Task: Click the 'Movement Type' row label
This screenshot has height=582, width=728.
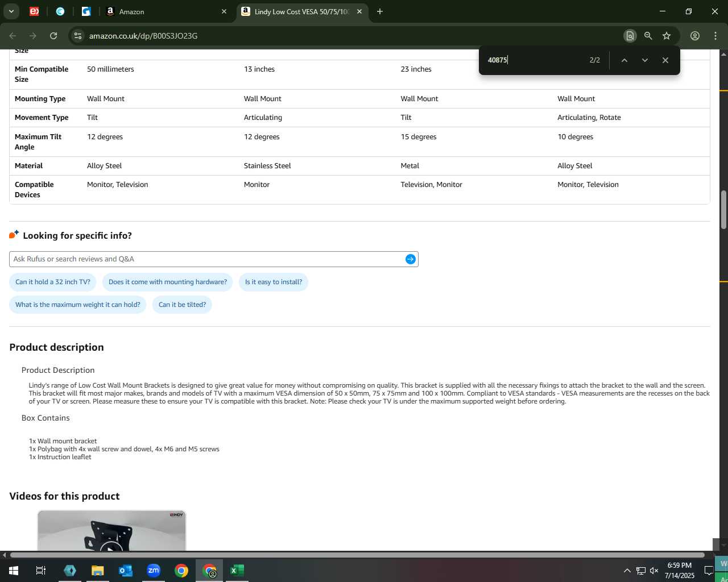Action: pos(42,118)
